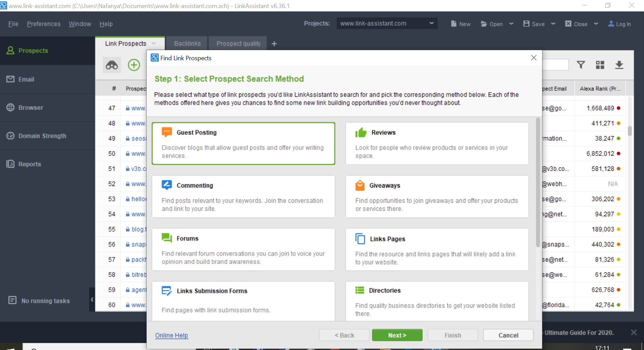
Task: Select the Commenting method card
Action: coord(243,196)
